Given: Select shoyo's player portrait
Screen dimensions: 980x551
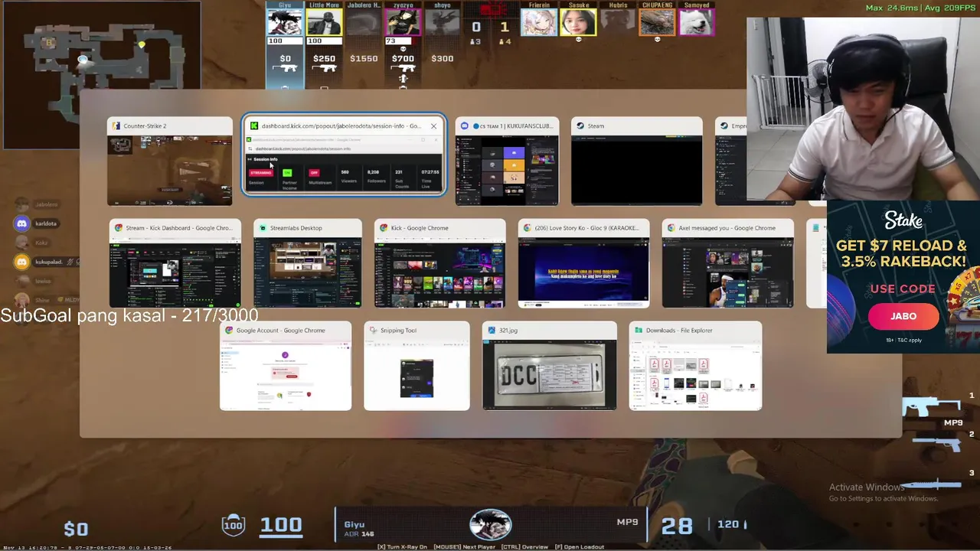Looking at the screenshot, I should point(442,22).
